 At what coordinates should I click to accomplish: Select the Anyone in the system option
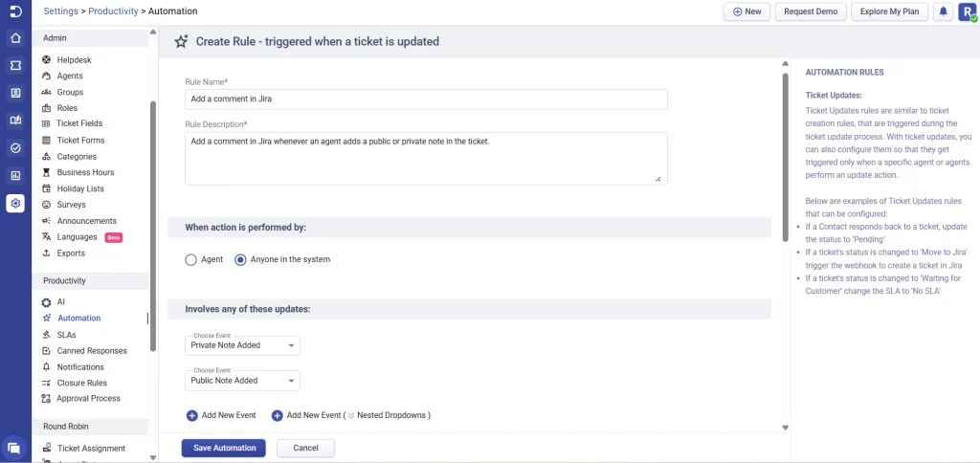click(241, 259)
